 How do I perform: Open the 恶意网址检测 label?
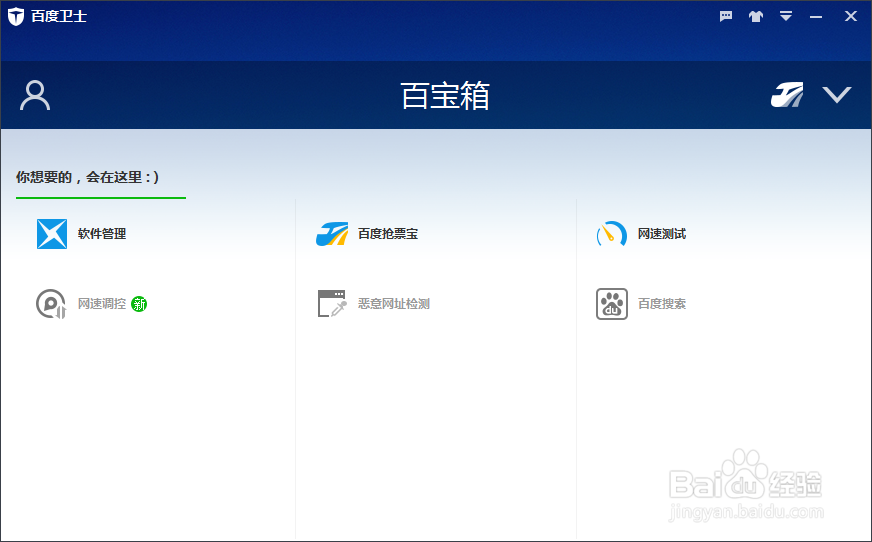(394, 304)
